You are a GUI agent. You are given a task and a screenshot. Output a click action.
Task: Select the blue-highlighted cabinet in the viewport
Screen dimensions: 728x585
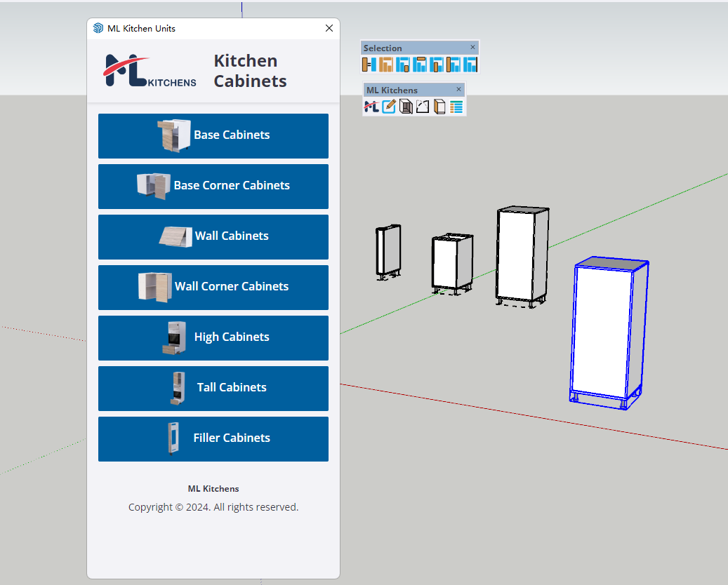click(x=605, y=330)
